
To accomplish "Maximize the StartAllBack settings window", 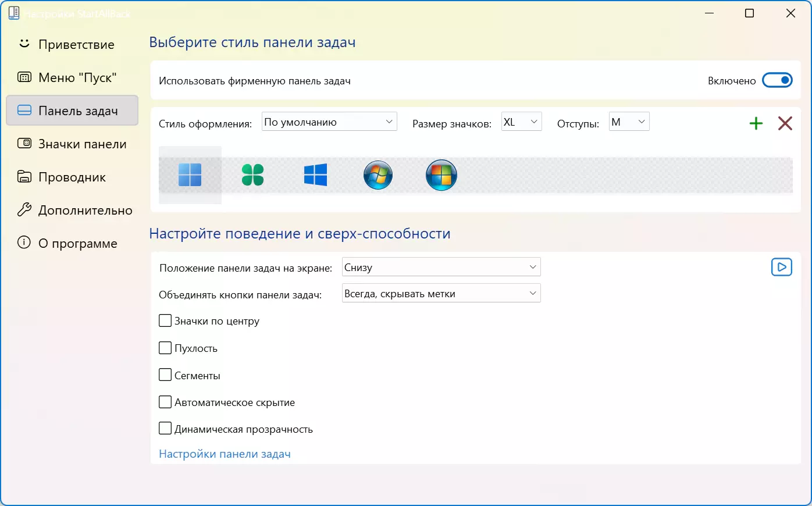I will tap(750, 13).
